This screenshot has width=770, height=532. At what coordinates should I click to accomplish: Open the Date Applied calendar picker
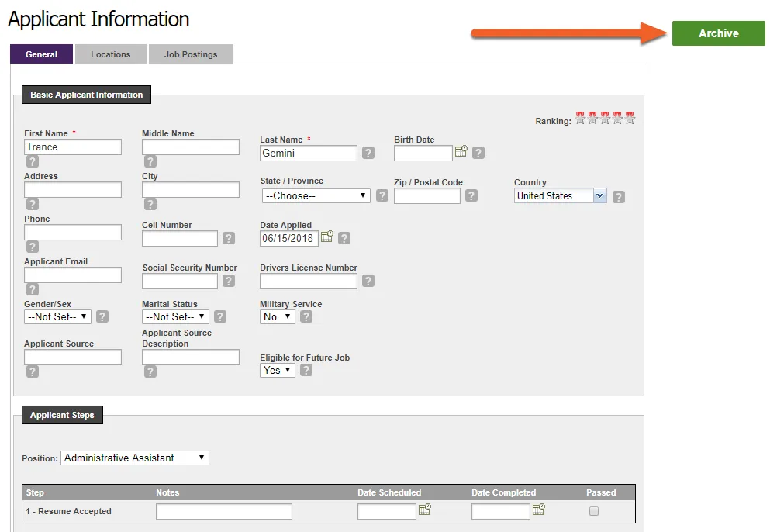(x=327, y=237)
